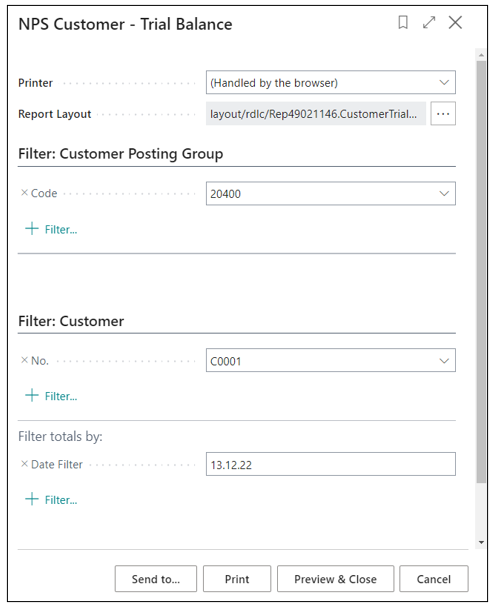Open Report Layout lookup with ellipsis button
The height and width of the screenshot is (610, 499).
(x=443, y=114)
